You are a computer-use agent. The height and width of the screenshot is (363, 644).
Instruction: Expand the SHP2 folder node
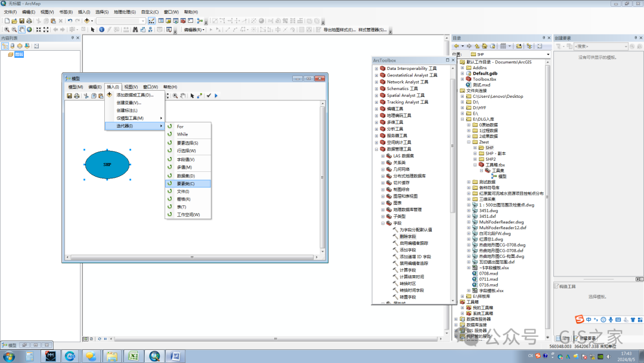click(475, 159)
